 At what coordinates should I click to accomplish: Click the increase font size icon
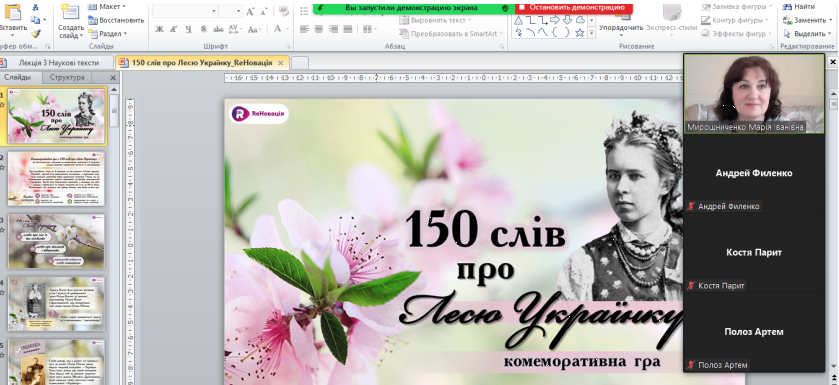(x=251, y=11)
